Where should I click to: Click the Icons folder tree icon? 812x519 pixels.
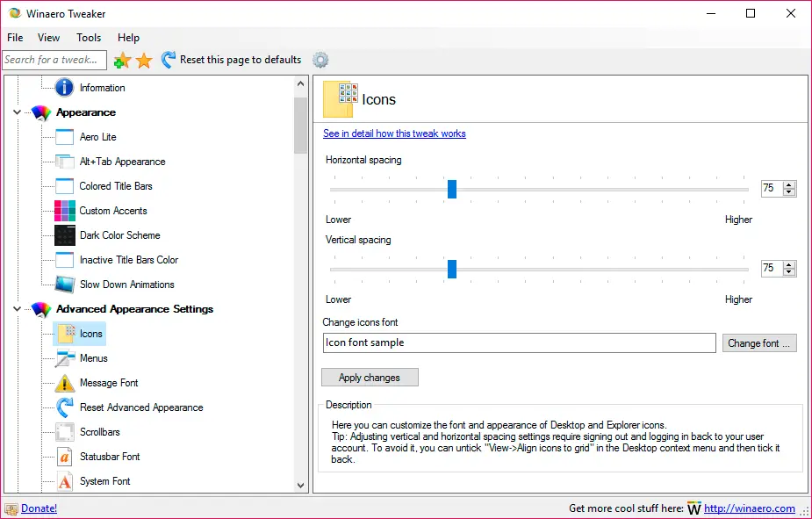66,334
